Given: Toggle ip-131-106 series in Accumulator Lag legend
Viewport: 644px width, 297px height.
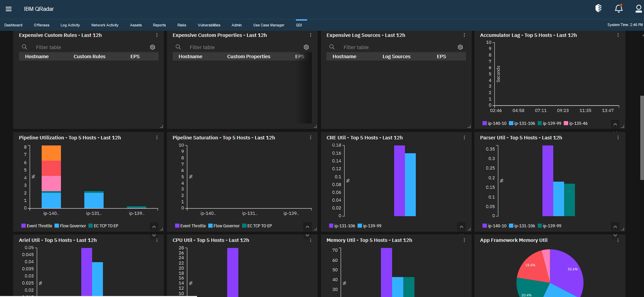Looking at the screenshot, I should pos(522,123).
